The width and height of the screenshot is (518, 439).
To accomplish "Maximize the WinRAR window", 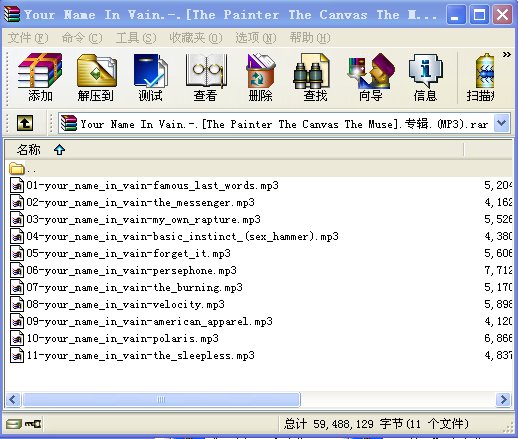I will (x=479, y=15).
